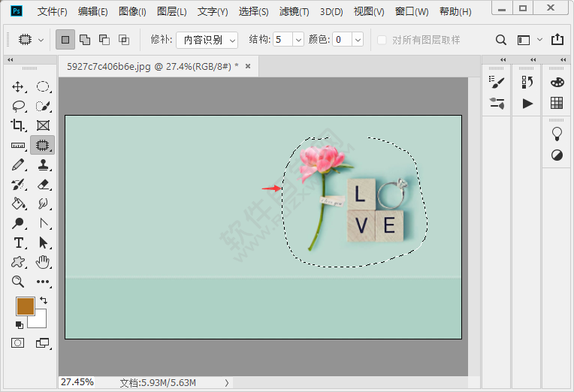Open the 文件(F) menu
The height and width of the screenshot is (392, 574).
click(53, 12)
